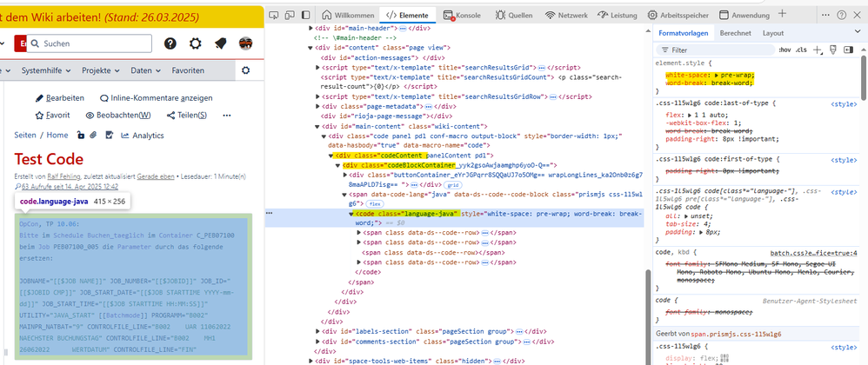Viewport: 868px width, 365px height.
Task: Open the three-dots more actions menu on the page
Action: (x=226, y=115)
